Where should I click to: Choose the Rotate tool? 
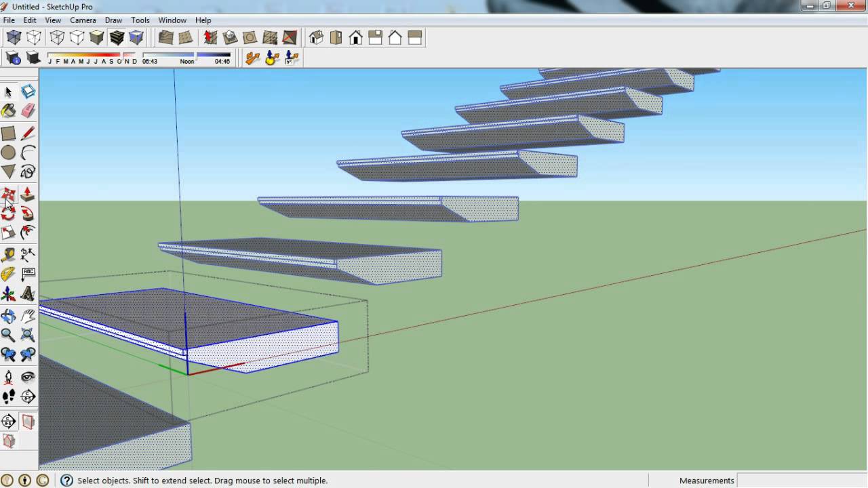tap(8, 213)
